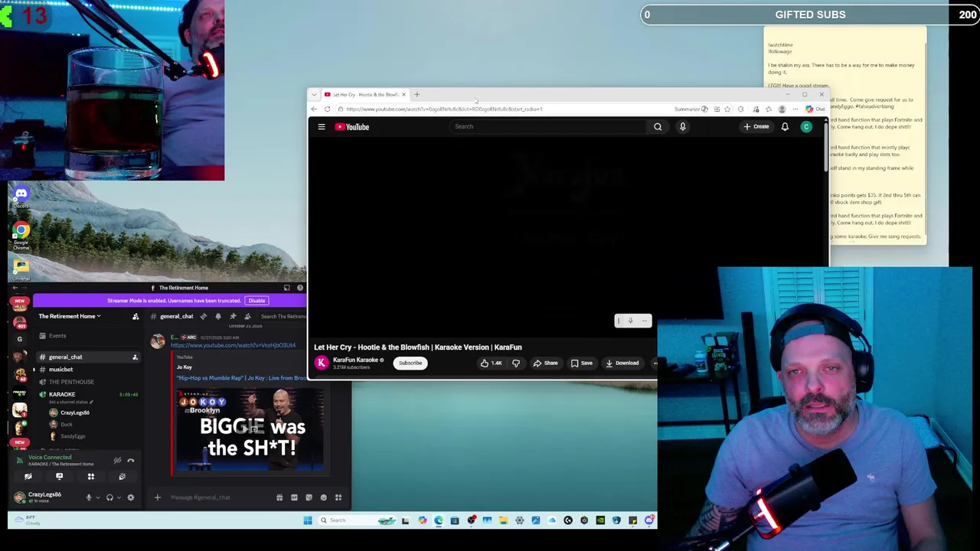980x551 pixels.
Task: Open Hip-Hop vs Mumble Rap title link
Action: (241, 378)
